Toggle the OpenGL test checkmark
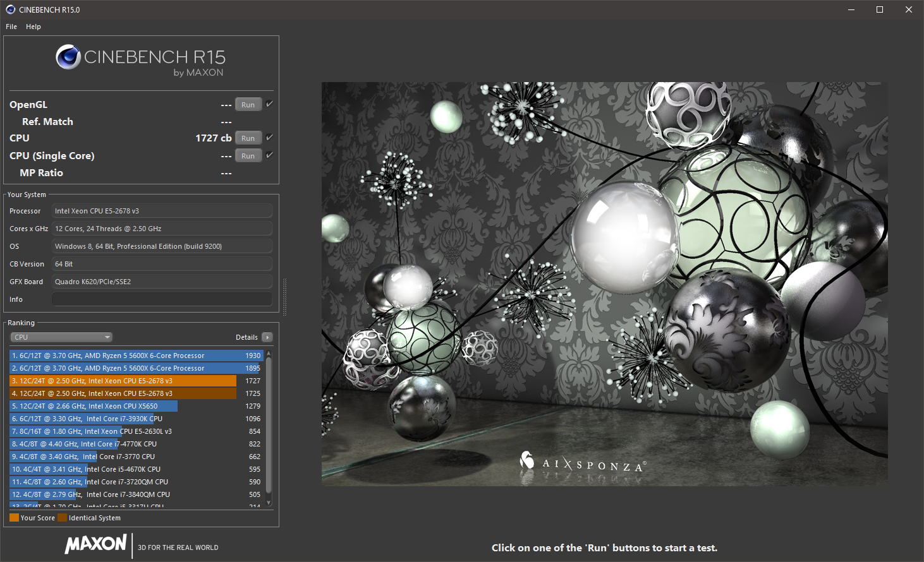 coord(269,104)
